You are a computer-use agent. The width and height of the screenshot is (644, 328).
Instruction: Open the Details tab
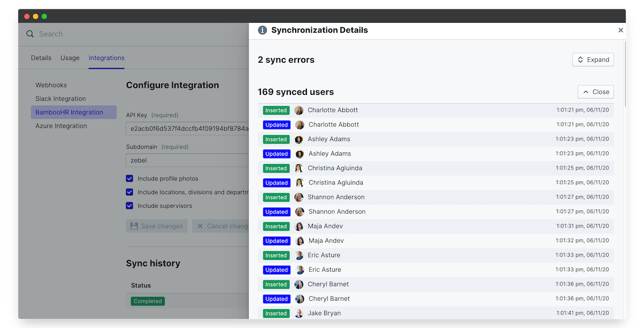click(x=41, y=58)
